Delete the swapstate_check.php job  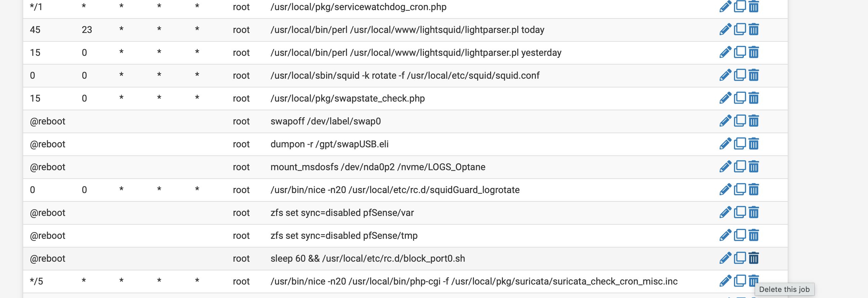click(753, 98)
